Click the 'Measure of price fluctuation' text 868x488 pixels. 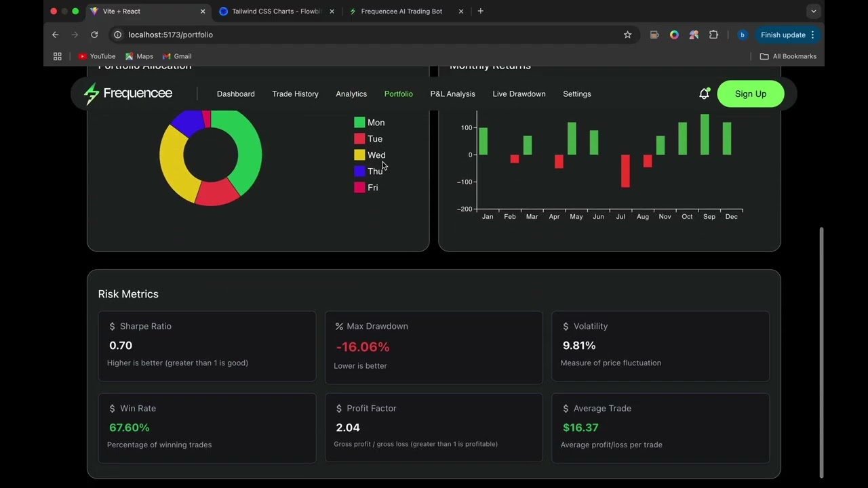611,363
